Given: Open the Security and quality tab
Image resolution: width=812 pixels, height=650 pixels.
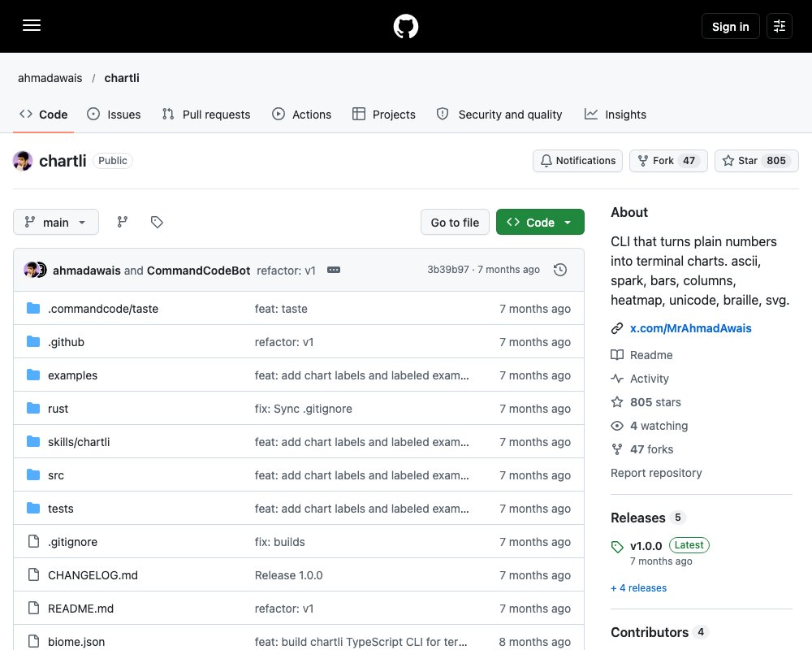Looking at the screenshot, I should [x=499, y=115].
